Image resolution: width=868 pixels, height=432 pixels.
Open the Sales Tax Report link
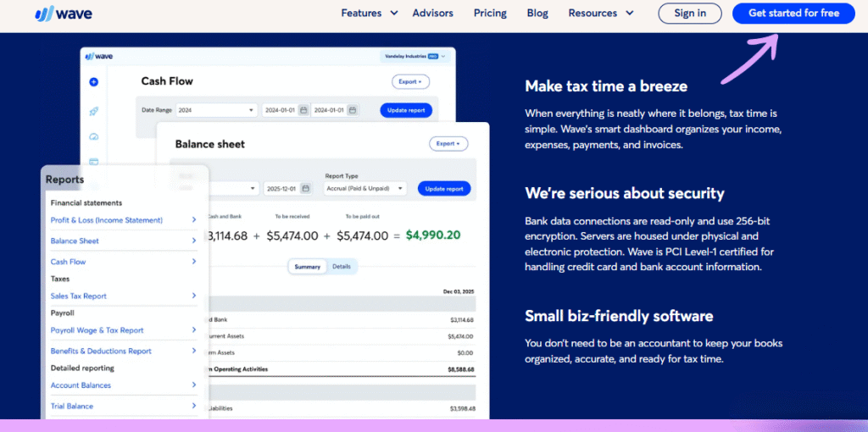tap(79, 296)
